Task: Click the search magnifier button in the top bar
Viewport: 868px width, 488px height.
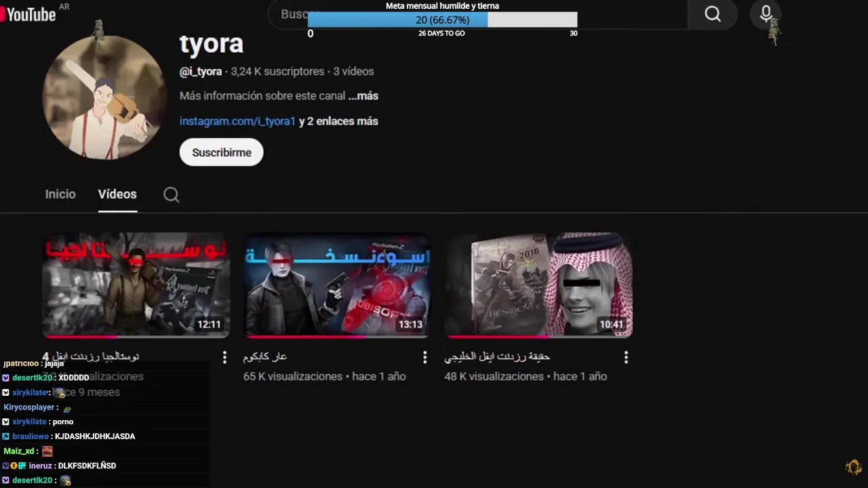Action: click(712, 14)
